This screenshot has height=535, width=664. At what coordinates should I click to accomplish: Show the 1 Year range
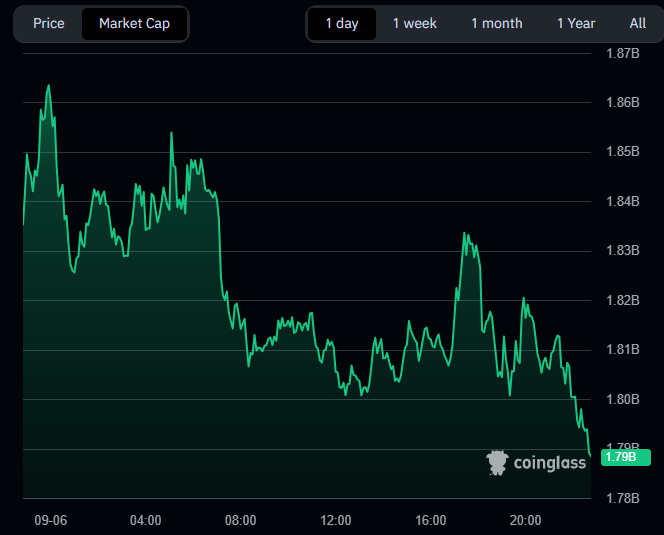click(576, 23)
